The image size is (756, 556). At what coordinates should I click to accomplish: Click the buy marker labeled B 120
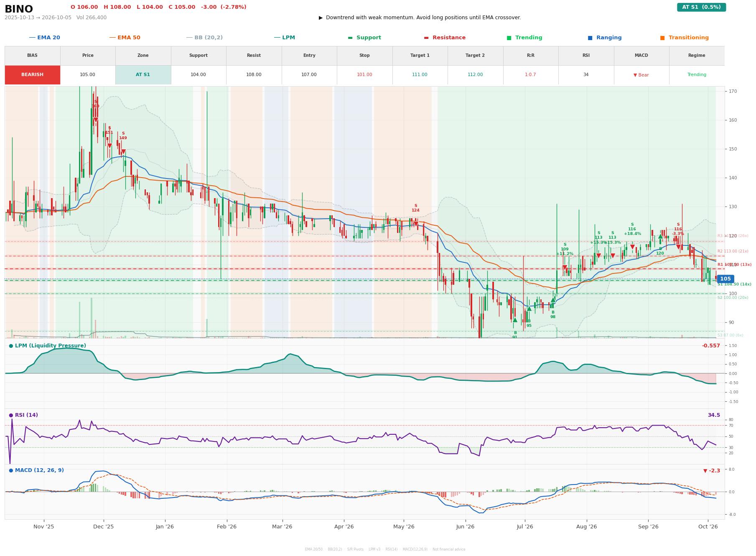pos(660,236)
